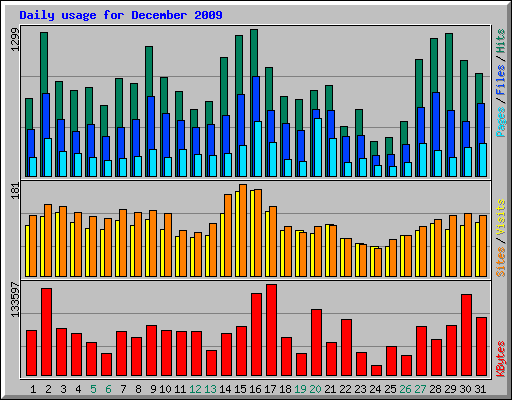The width and height of the screenshot is (512, 400).
Task: Click the cyan Pages bar for day 16
Action: click(258, 149)
